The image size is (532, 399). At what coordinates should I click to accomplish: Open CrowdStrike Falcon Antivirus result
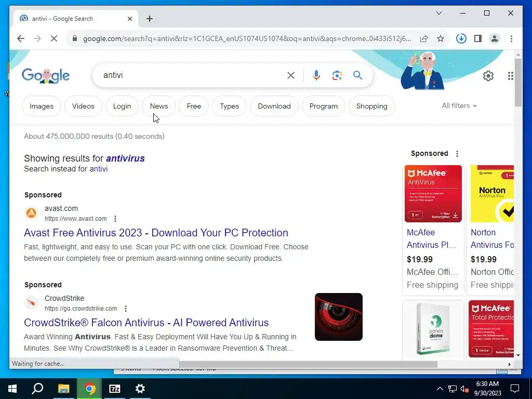pyautogui.click(x=146, y=323)
